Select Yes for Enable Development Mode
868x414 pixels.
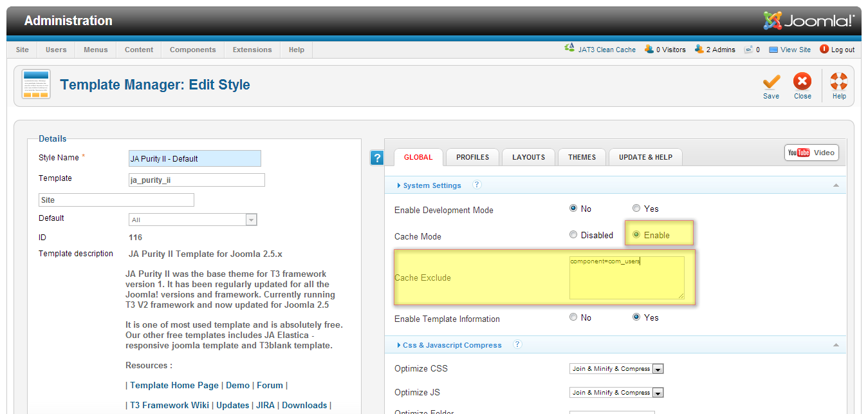[636, 209]
